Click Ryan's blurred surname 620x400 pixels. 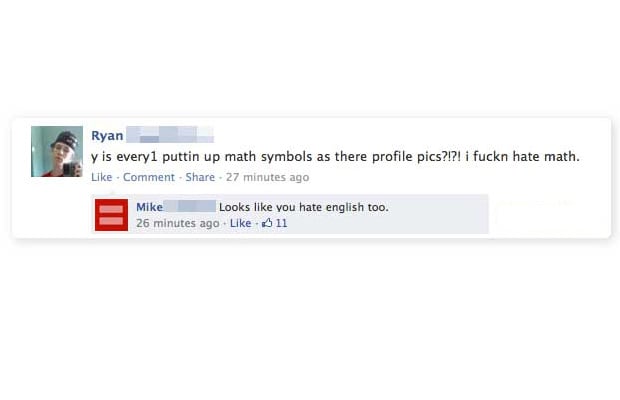170,134
